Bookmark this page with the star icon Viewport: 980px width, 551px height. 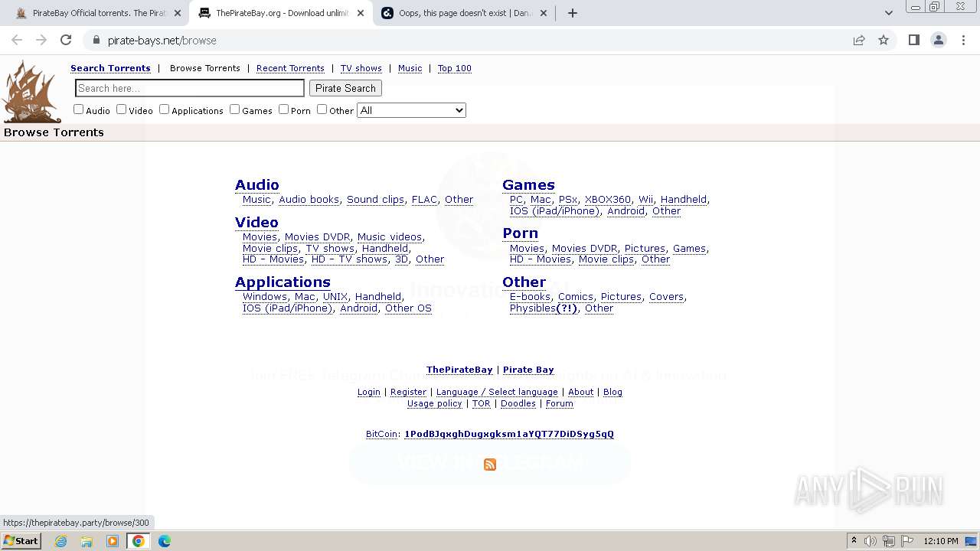pyautogui.click(x=884, y=40)
